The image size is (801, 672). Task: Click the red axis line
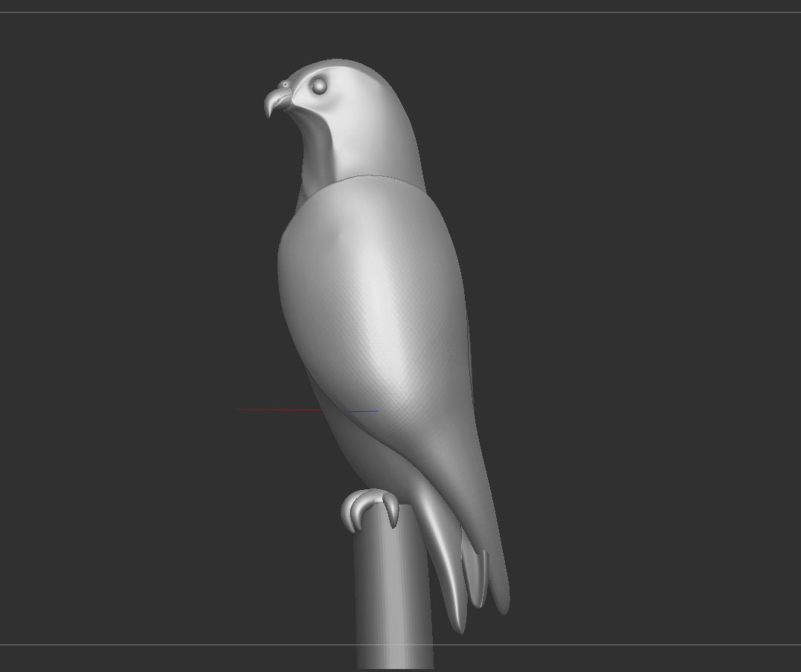pyautogui.click(x=279, y=409)
